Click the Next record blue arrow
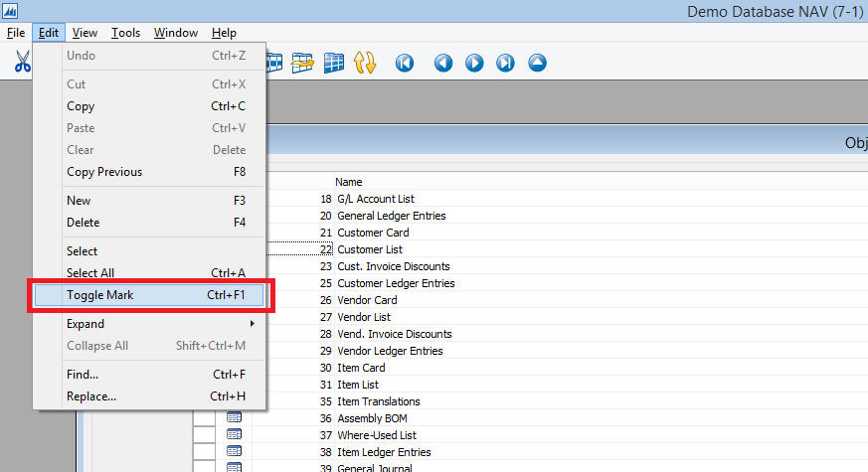Viewport: 868px width, 472px height. pyautogui.click(x=474, y=64)
